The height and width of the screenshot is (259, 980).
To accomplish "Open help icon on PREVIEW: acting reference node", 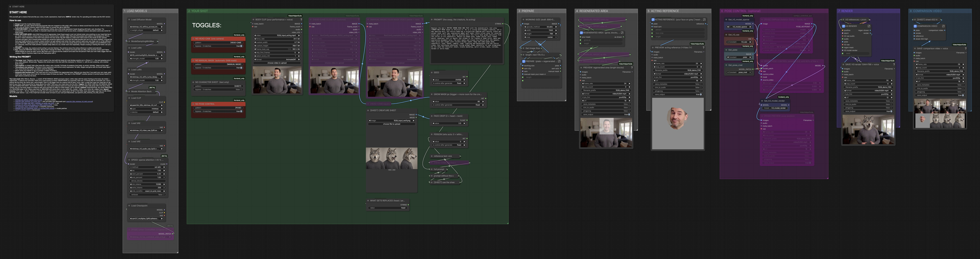I will 703,47.
